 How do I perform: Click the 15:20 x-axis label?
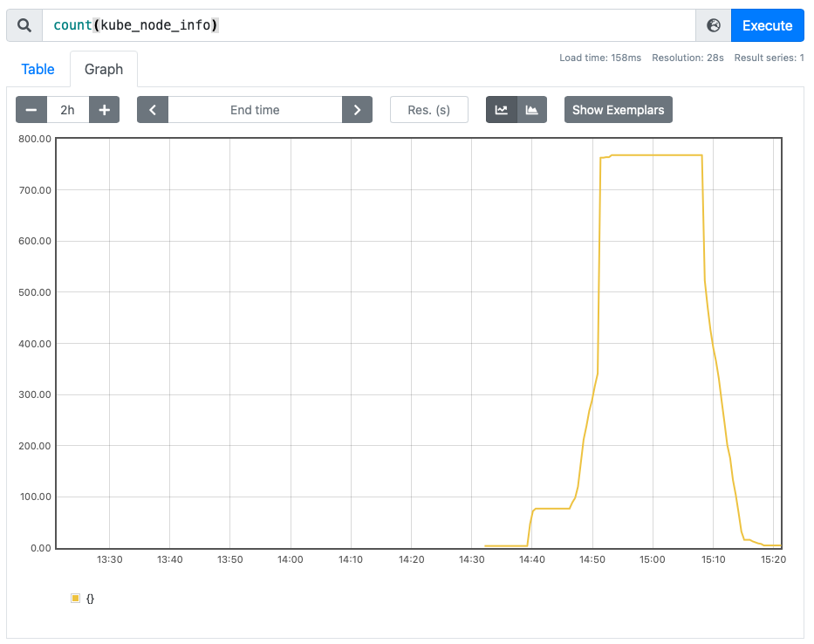click(774, 559)
